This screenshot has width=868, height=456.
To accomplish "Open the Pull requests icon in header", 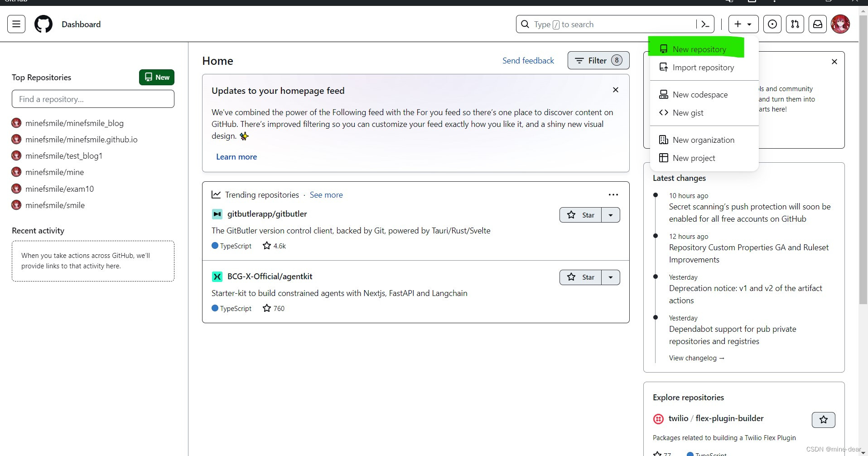I will pos(795,24).
